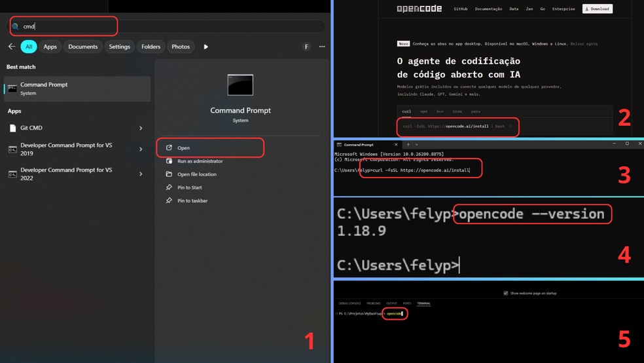Open the GitHub link in opencode navbar
644x363 pixels.
(x=460, y=9)
